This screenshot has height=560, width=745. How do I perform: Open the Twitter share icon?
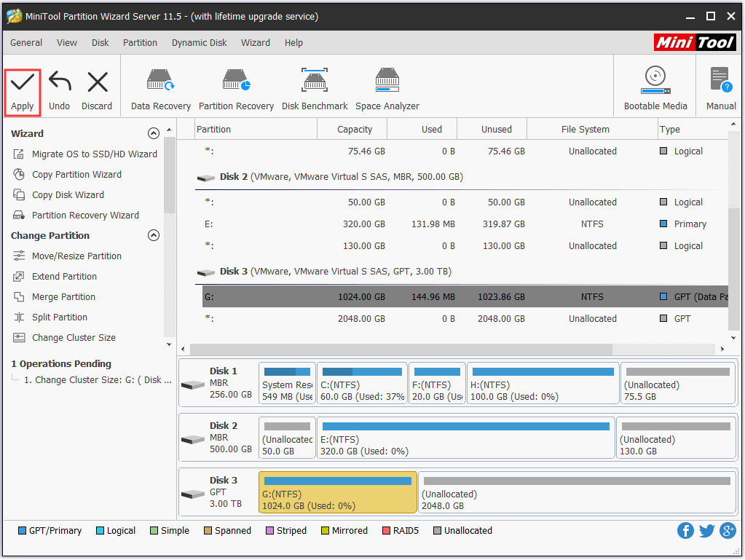point(706,531)
